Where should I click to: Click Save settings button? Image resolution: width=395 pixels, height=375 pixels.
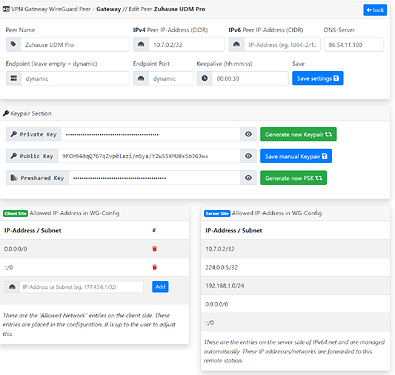click(318, 78)
